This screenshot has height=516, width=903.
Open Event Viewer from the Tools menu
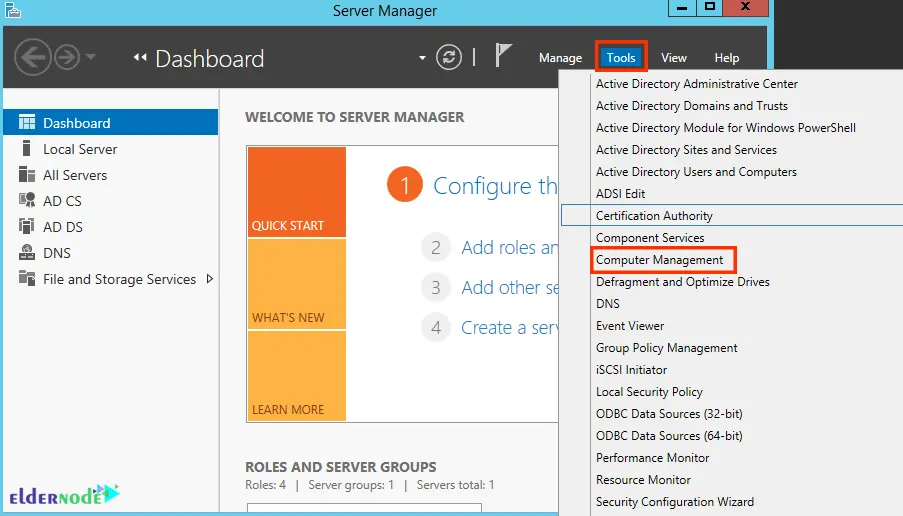630,326
